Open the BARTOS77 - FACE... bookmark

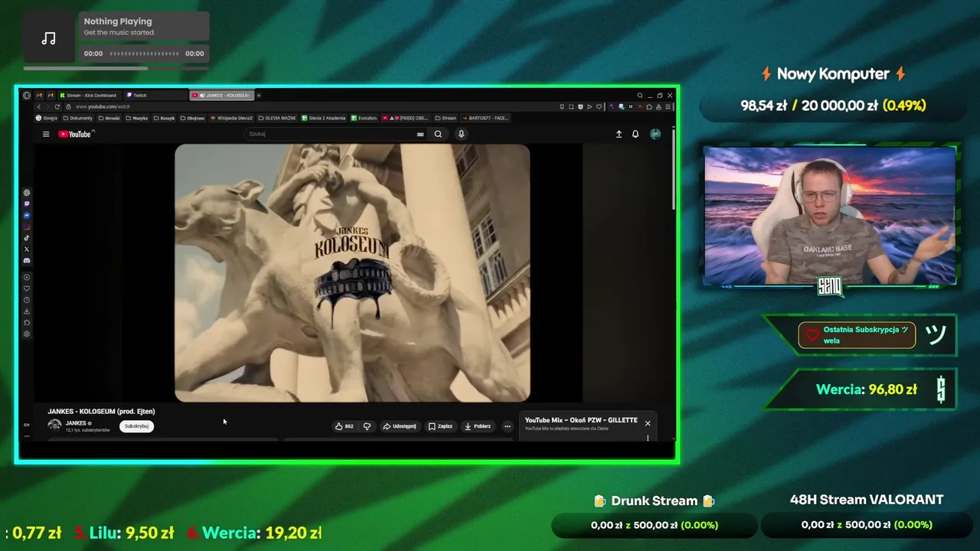[x=485, y=118]
